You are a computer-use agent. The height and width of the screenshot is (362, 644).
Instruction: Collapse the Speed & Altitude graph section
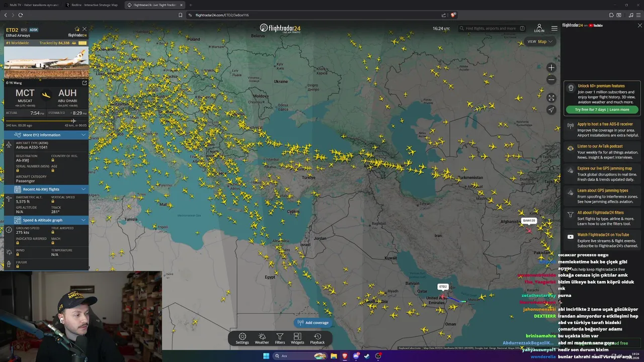(46, 220)
